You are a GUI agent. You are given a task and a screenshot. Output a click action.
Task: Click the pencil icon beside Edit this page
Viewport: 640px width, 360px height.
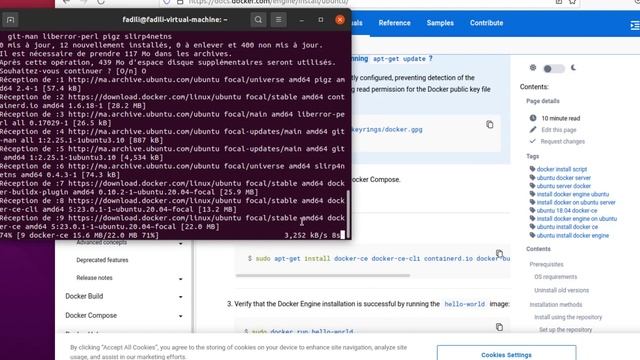tap(533, 129)
